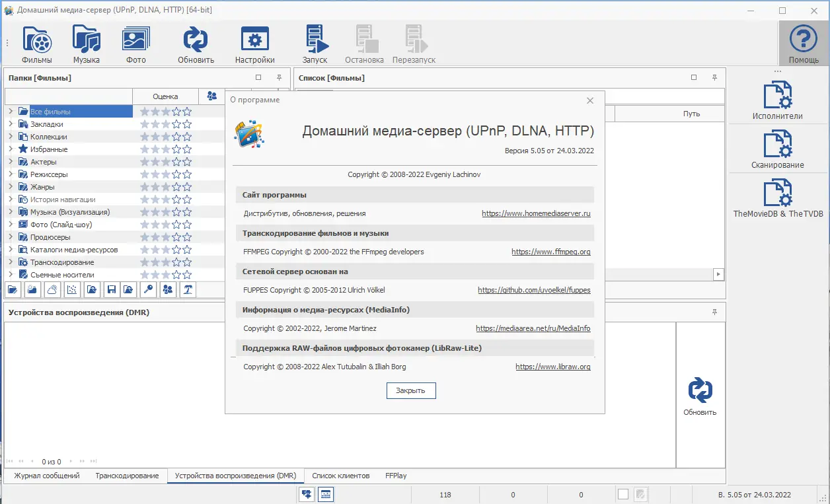Click the right arrow of the list's horizontal scrollbar
Viewport: 830px width, 504px height.
coord(718,273)
